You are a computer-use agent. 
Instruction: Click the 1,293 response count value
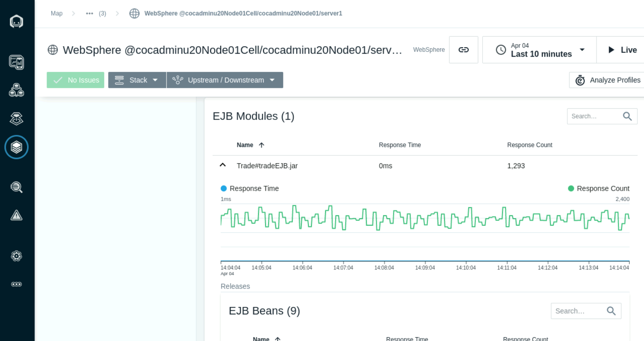coord(516,166)
